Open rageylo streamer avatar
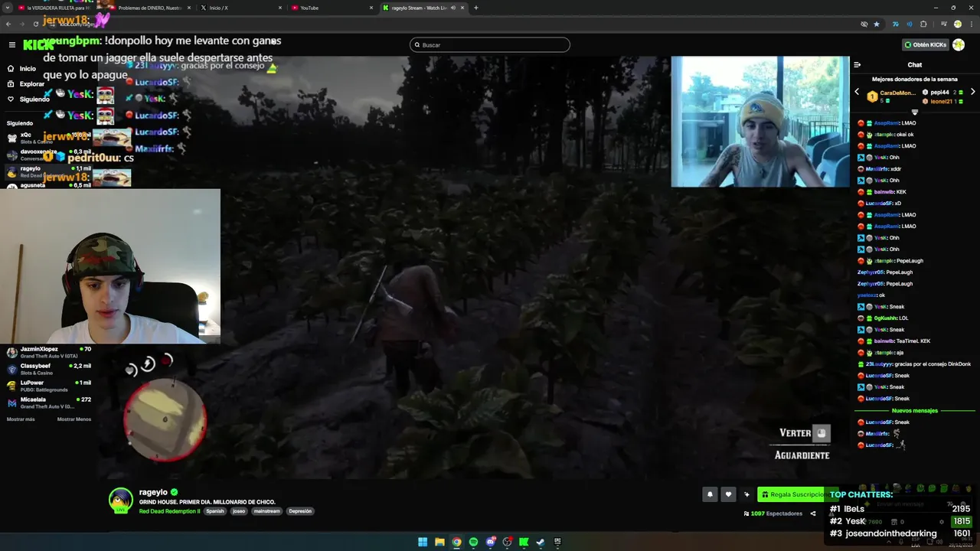Screen dimensions: 980x551 [120, 500]
